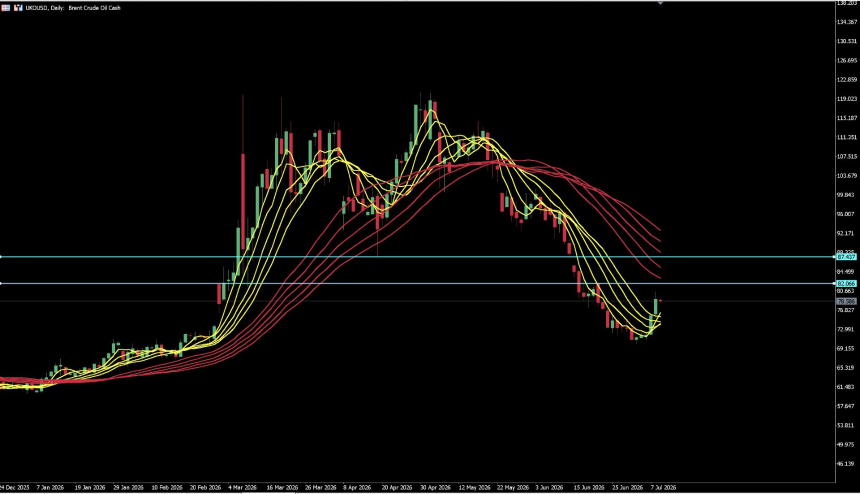
Task: Grab the chart shift triangle marker
Action: (660, 3)
